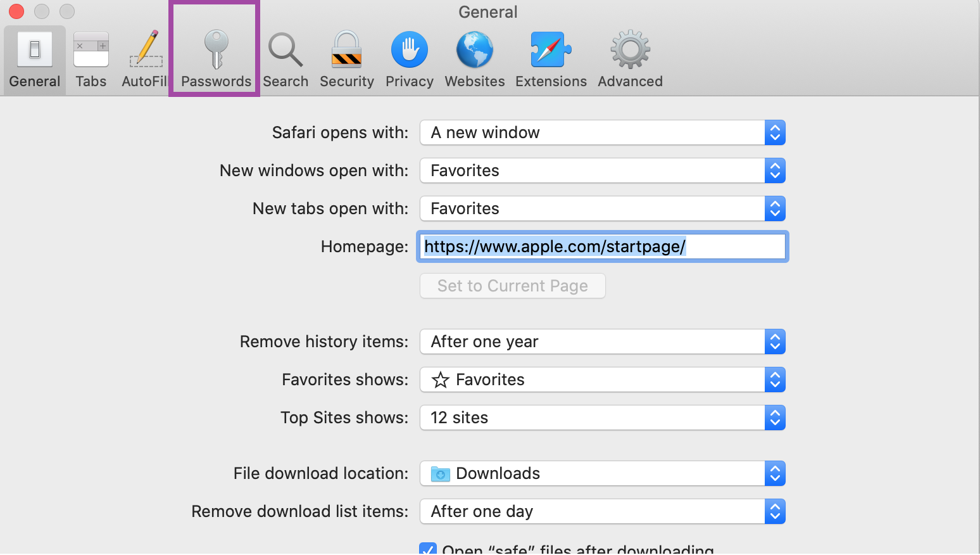Open the Passwords key icon pane
Screen dimensions: 980x555
[x=216, y=61]
